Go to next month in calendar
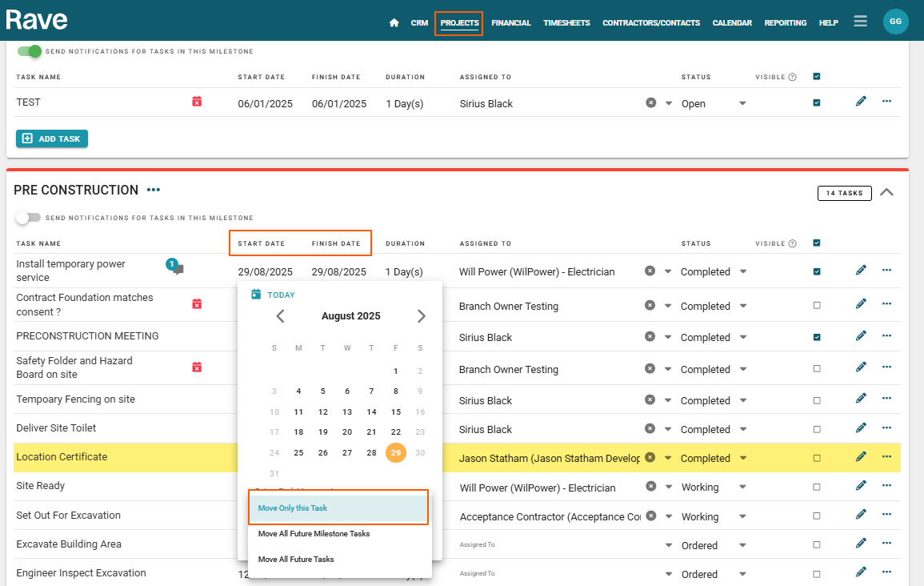 pos(421,316)
